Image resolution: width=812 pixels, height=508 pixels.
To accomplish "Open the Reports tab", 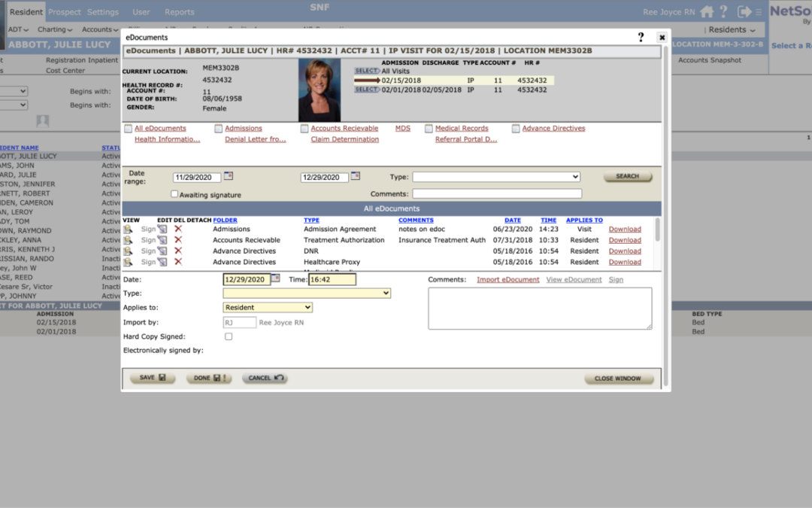I will tap(179, 12).
